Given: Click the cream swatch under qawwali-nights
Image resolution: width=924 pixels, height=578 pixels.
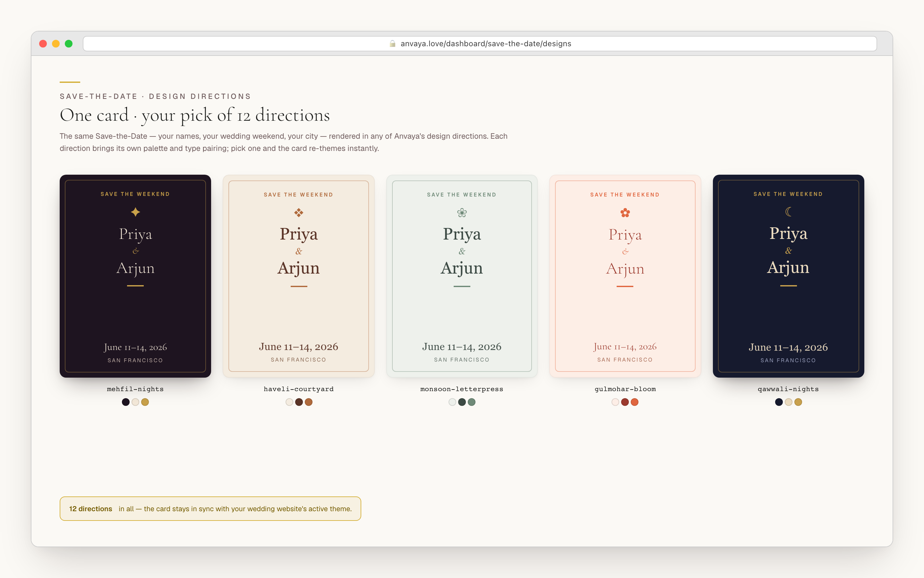Looking at the screenshot, I should (x=789, y=402).
